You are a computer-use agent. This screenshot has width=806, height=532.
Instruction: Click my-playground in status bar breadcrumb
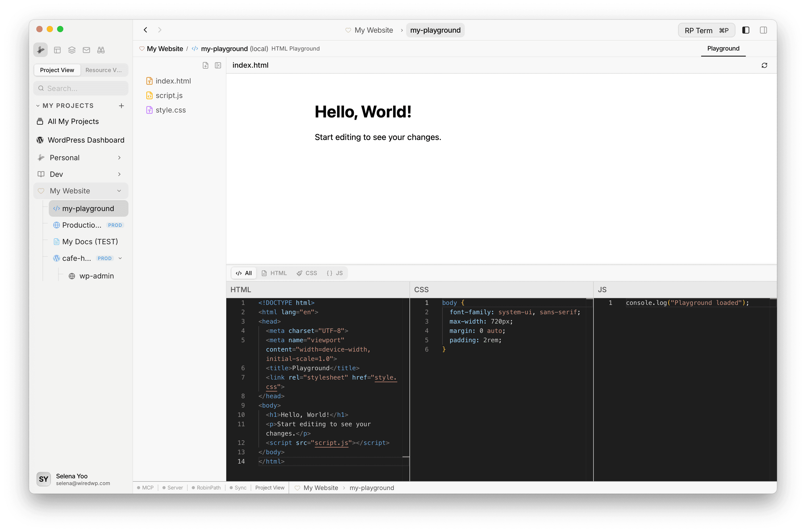coord(372,488)
